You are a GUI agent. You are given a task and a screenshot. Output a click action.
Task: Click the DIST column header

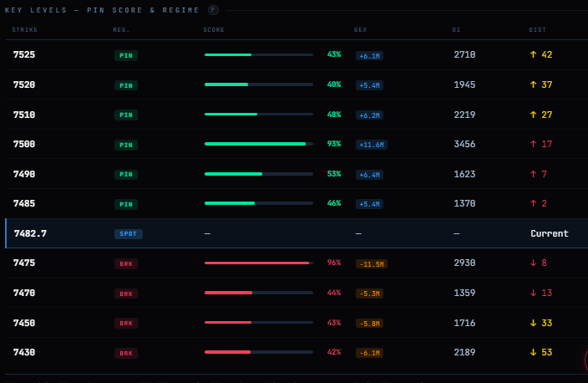[537, 29]
